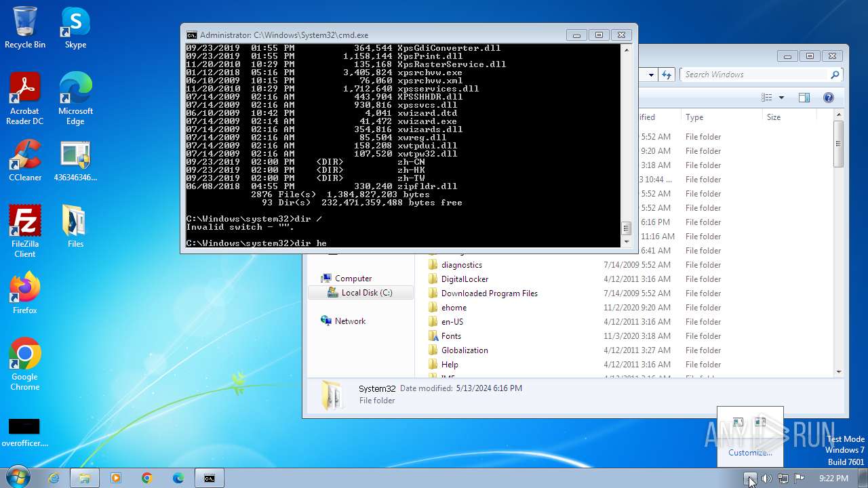Click the 11/2/2020 9:20 AM date cell for ehome
Image resolution: width=868 pixels, height=488 pixels.
tap(637, 308)
